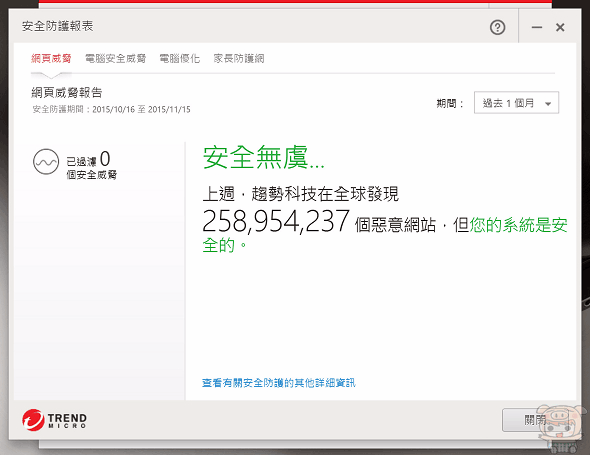Viewport: 590px width, 455px height.
Task: Click the 安全防護期間 date range text
Action: click(111, 109)
